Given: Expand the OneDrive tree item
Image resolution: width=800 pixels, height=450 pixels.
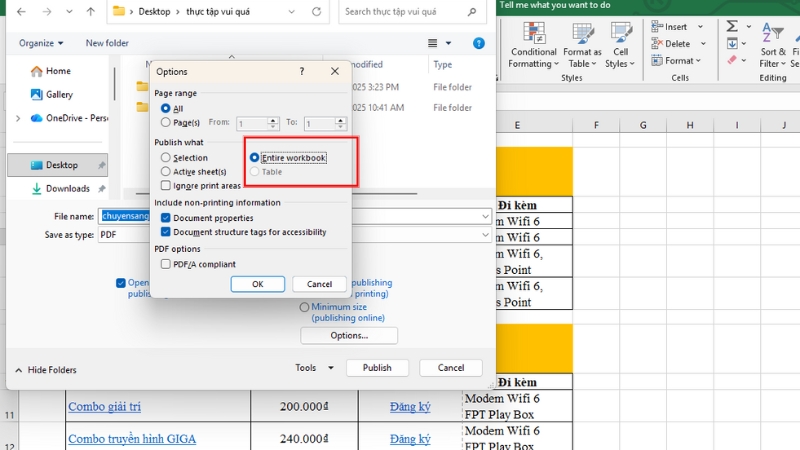Looking at the screenshot, I should point(17,118).
